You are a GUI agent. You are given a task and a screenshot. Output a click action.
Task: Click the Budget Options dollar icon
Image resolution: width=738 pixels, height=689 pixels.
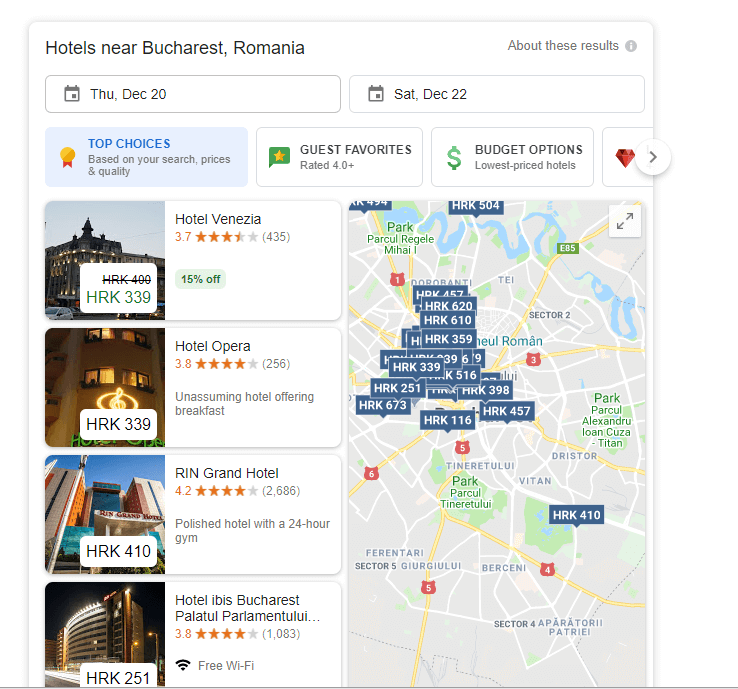pyautogui.click(x=454, y=158)
